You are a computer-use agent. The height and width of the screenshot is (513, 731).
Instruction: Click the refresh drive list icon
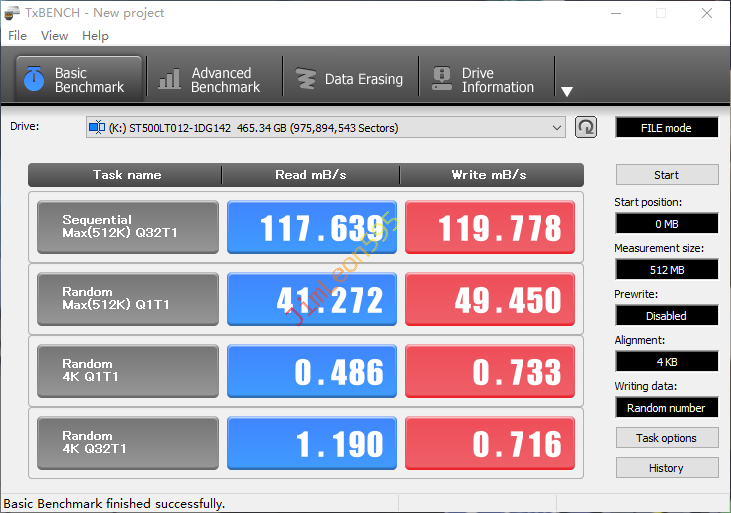585,127
